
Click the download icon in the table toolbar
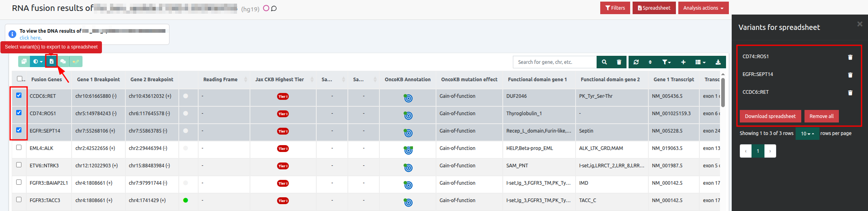point(718,62)
